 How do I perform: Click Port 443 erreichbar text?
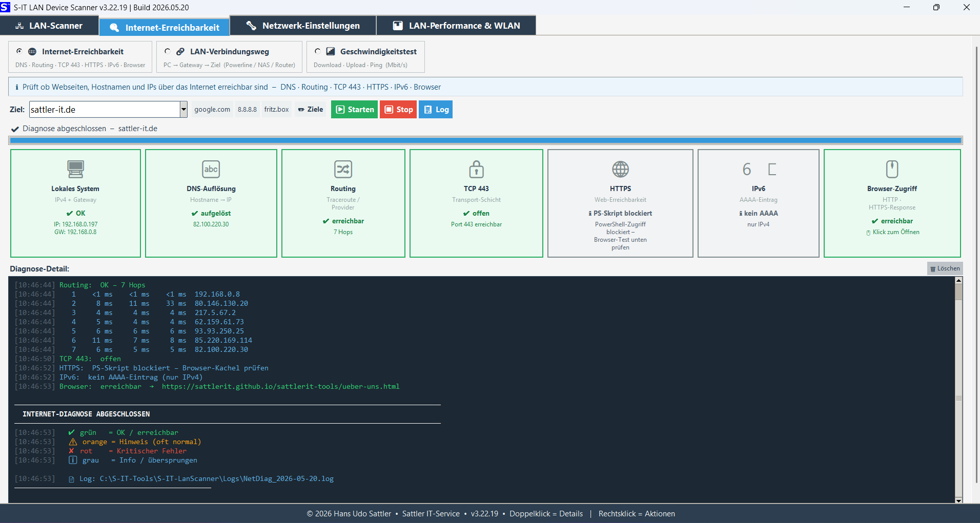pos(476,224)
